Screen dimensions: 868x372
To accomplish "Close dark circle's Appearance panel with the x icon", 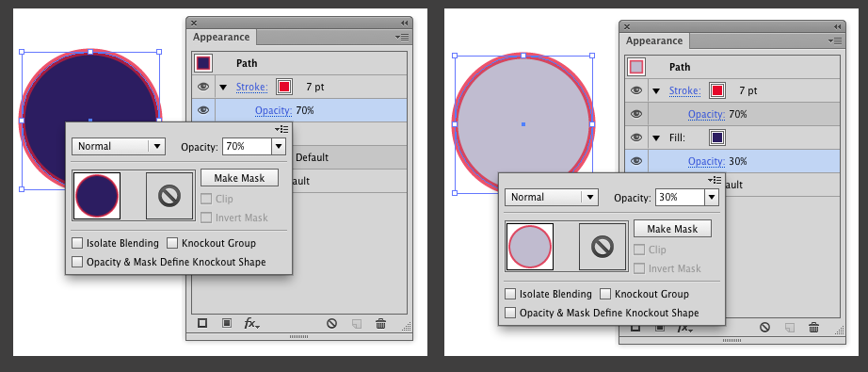I will [x=194, y=24].
